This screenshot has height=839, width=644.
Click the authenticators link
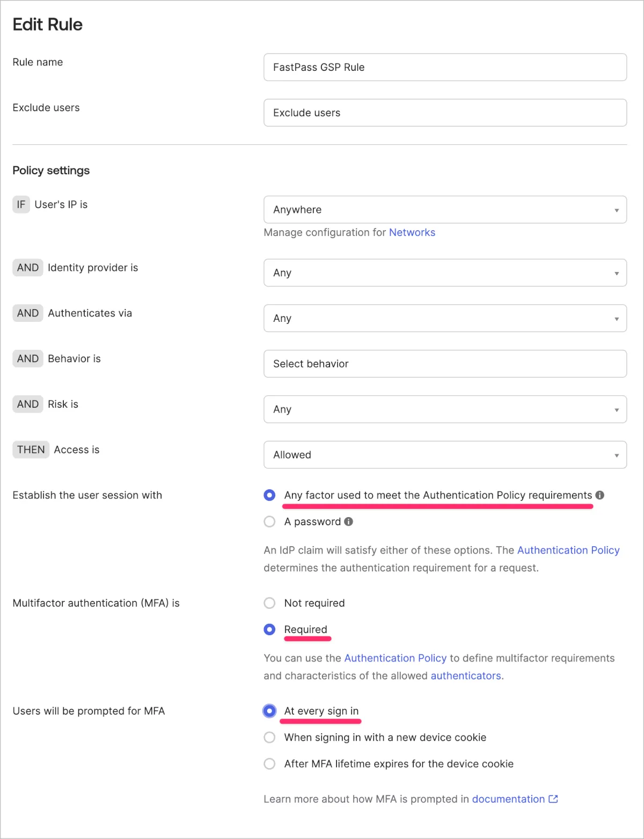(x=465, y=675)
